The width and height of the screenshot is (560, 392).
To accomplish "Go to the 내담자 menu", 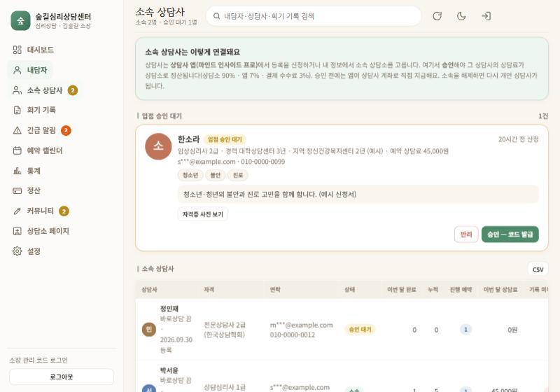I will pos(30,70).
